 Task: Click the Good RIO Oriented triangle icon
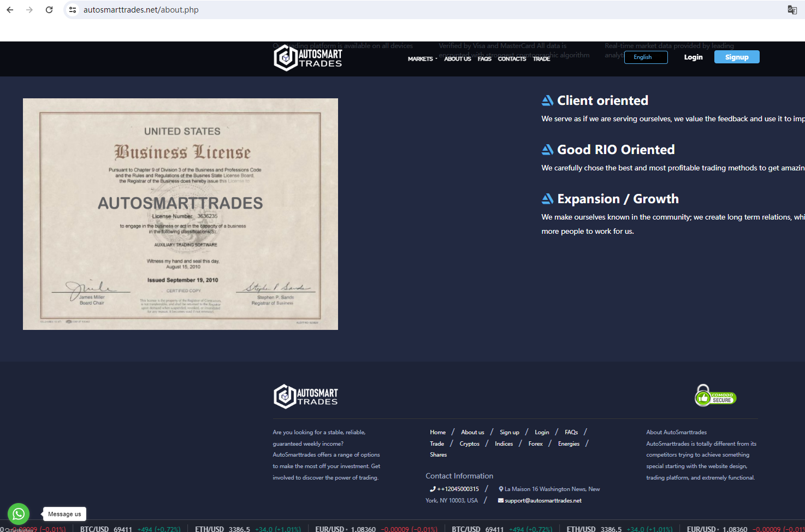click(548, 150)
